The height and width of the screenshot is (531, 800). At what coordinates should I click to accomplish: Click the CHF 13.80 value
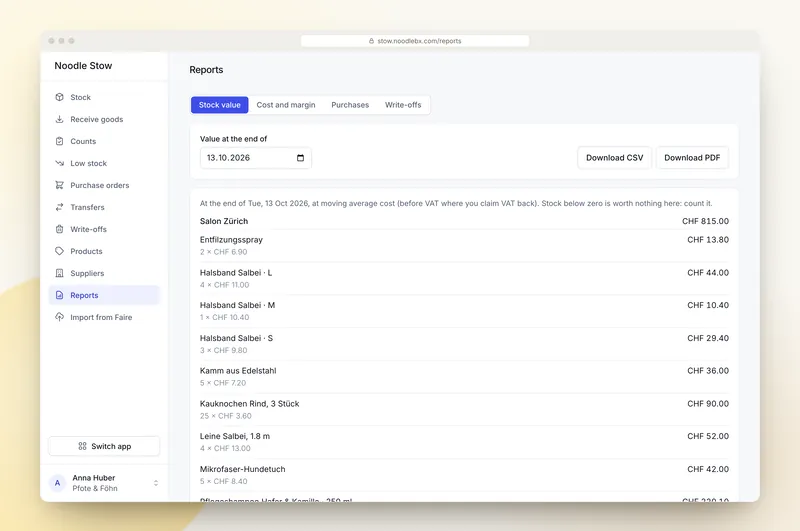[x=708, y=240]
